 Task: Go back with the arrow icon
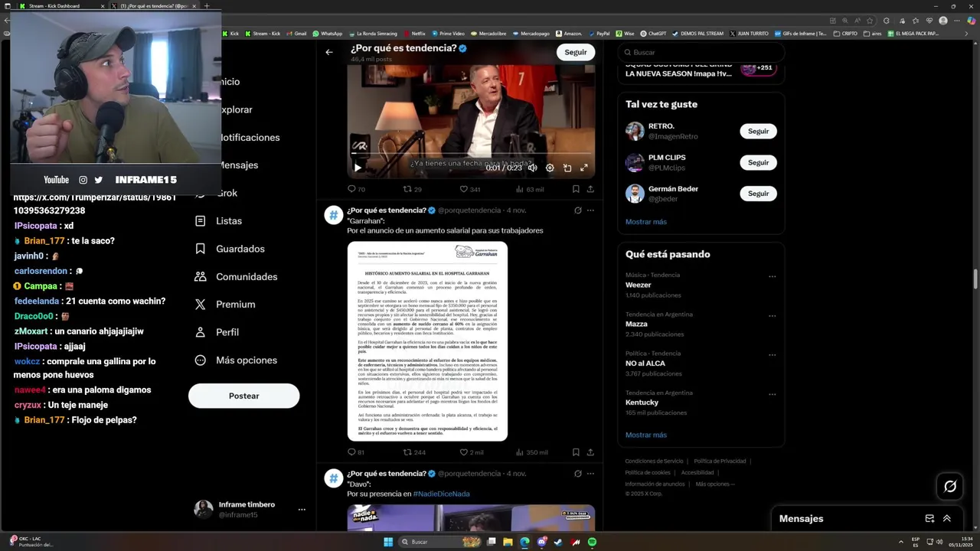(329, 52)
